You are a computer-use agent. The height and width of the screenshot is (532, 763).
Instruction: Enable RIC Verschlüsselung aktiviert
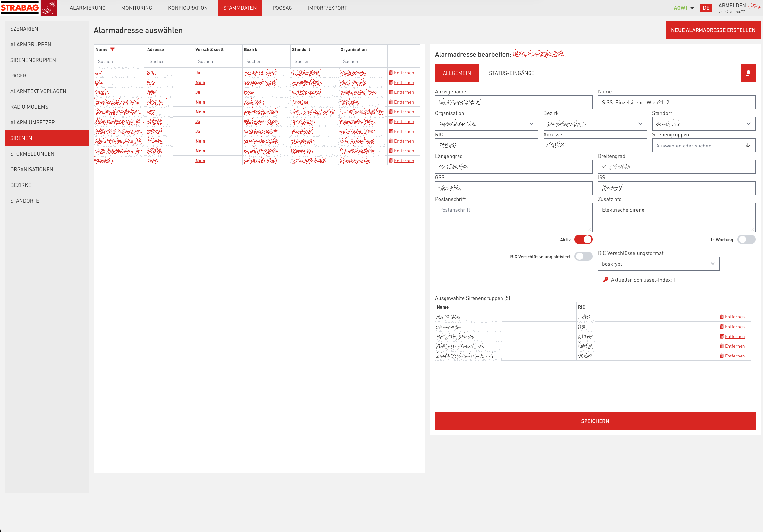coord(583,256)
